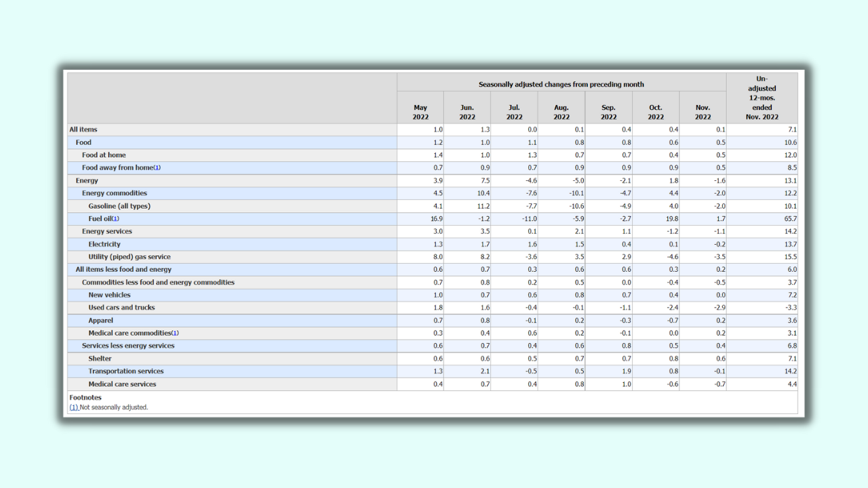Click the 'Unadjusted 12-mos. ended Nov. 2022' header
This screenshot has width=868, height=488.
click(762, 98)
